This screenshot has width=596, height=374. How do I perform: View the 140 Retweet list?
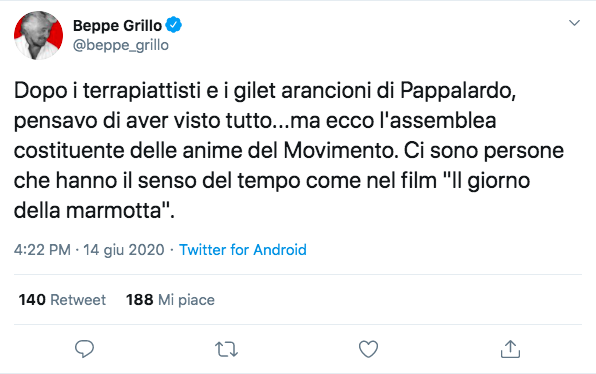click(x=62, y=300)
